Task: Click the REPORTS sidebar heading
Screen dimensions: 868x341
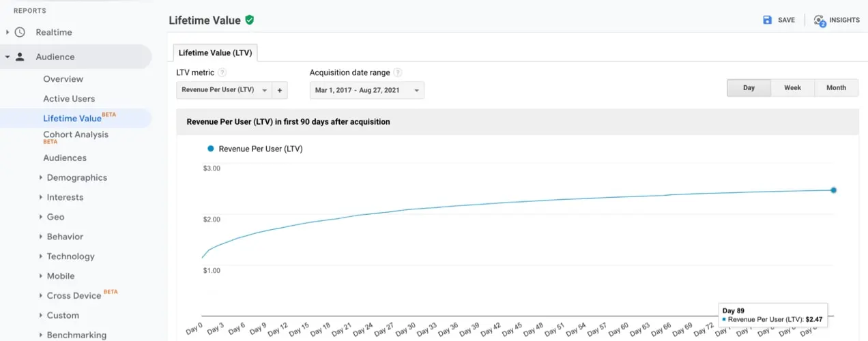Action: pos(30,11)
